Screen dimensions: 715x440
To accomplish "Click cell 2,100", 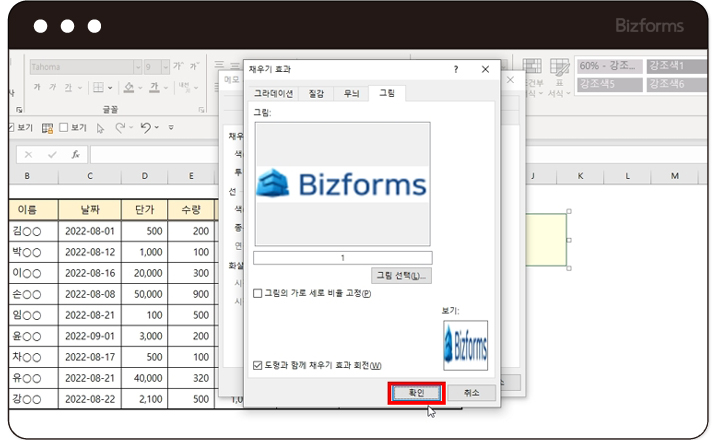I will tap(145, 399).
